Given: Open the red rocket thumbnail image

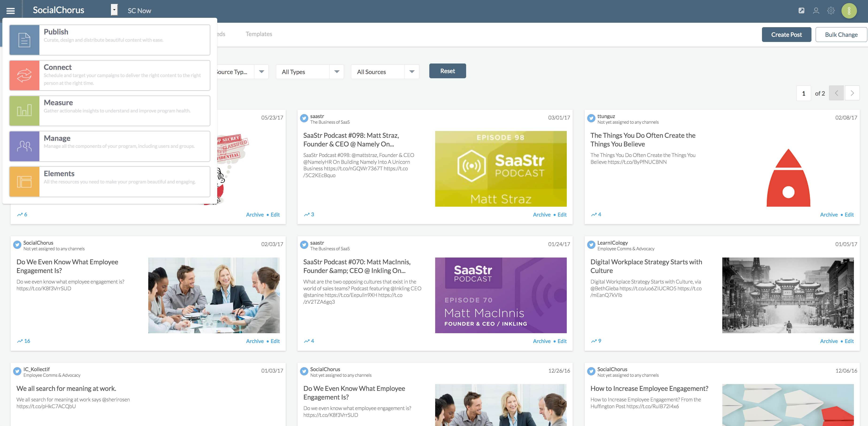Looking at the screenshot, I should point(788,177).
